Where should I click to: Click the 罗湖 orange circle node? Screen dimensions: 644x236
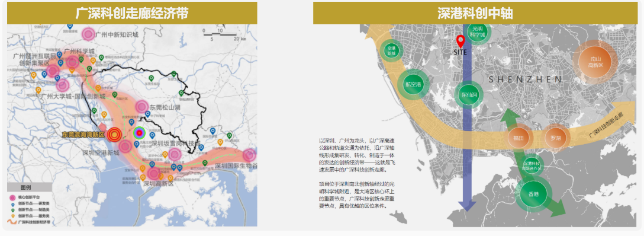pos(556,138)
